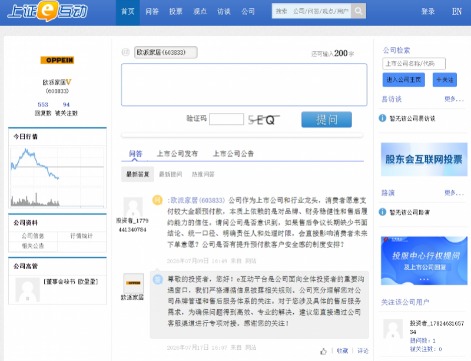This screenshot has width=471, height=361.
Task: Click the question Q badge icon
Action: 157,200
